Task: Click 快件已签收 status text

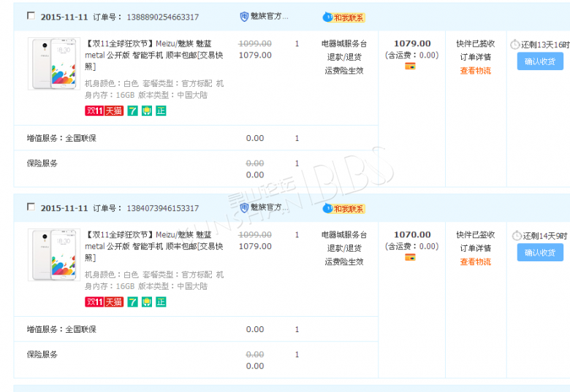Action: point(476,235)
